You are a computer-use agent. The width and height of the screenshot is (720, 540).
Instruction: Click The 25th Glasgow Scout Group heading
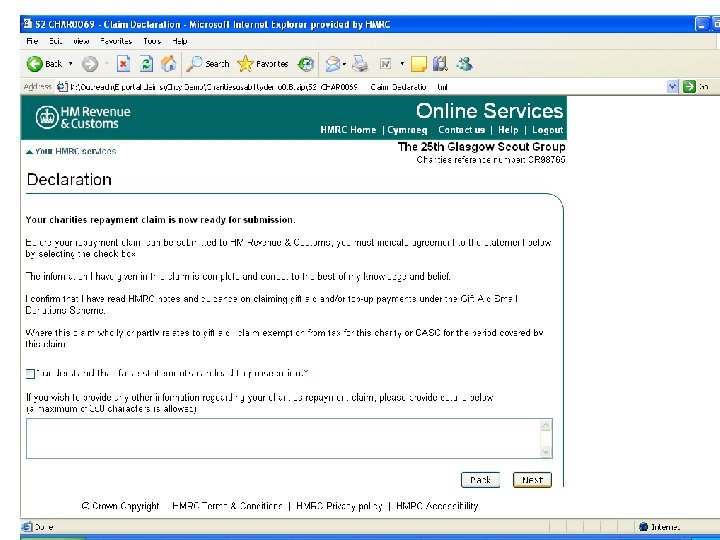[481, 147]
